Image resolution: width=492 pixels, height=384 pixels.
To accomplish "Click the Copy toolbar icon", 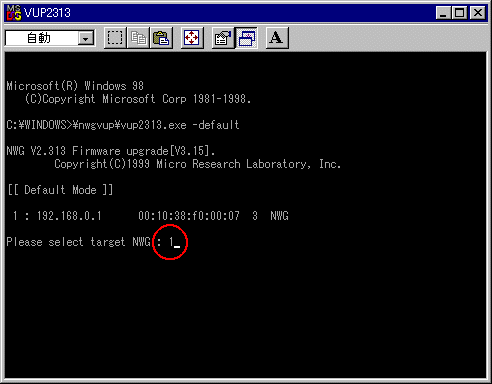I will click(x=138, y=38).
